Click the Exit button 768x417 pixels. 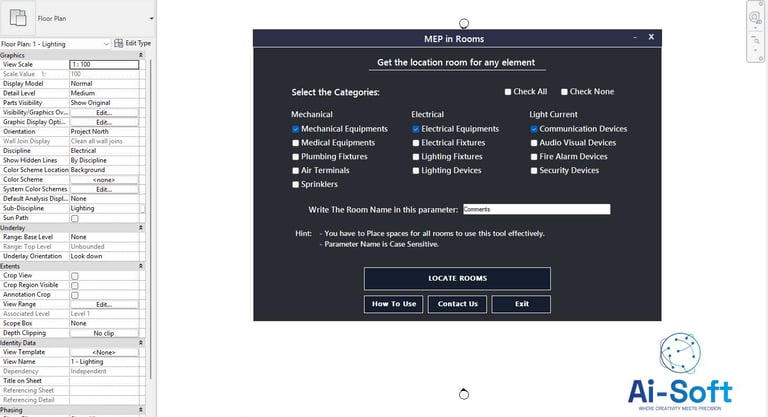[522, 304]
